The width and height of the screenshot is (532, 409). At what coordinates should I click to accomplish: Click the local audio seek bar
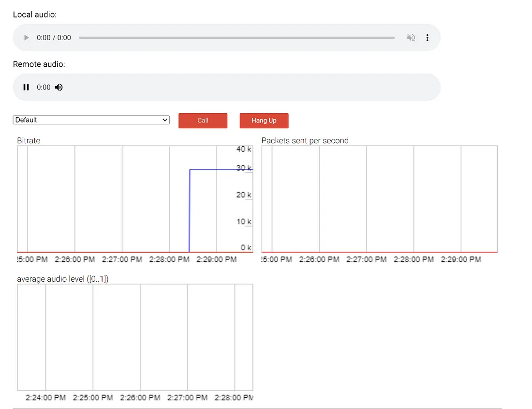(x=236, y=38)
